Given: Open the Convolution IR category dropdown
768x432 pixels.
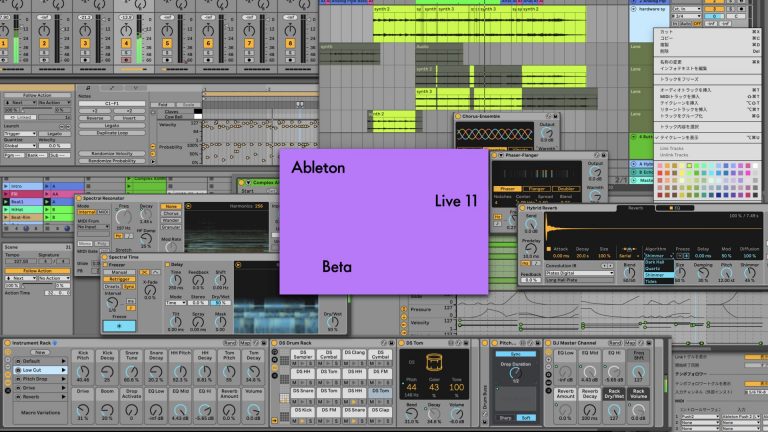Looking at the screenshot, I should [x=579, y=273].
